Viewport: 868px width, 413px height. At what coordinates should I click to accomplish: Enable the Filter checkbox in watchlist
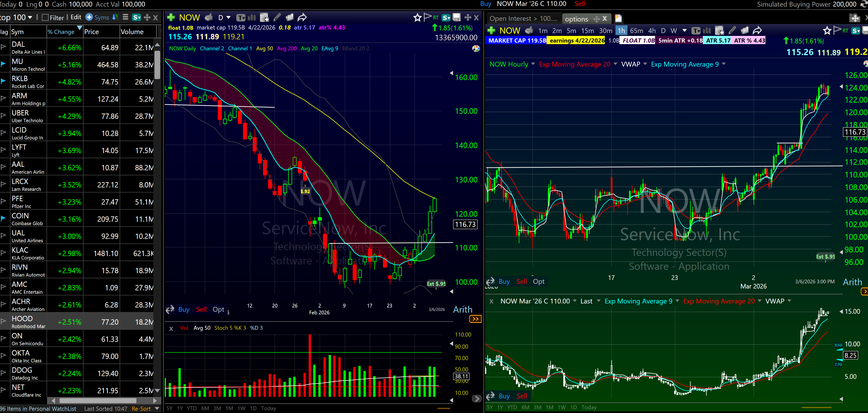click(x=45, y=18)
